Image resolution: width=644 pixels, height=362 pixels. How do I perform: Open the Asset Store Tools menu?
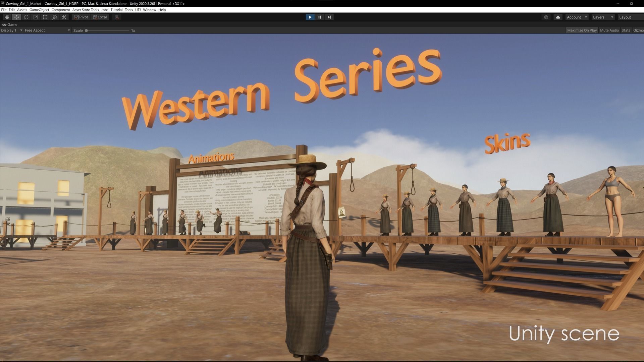86,10
